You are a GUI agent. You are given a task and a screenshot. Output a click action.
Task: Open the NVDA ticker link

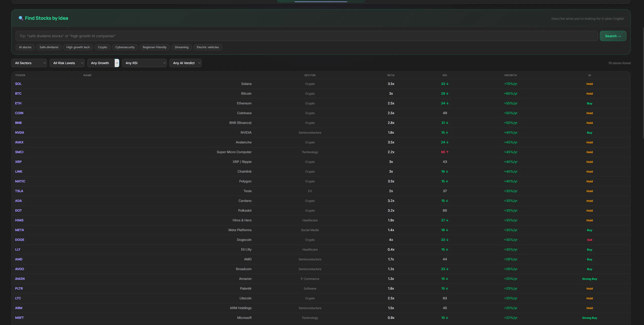click(x=19, y=133)
